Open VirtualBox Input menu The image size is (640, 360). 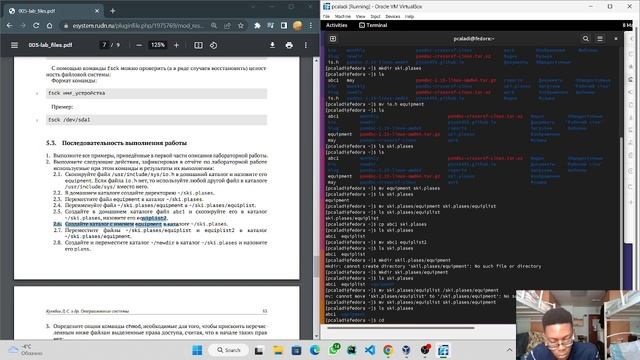376,16
